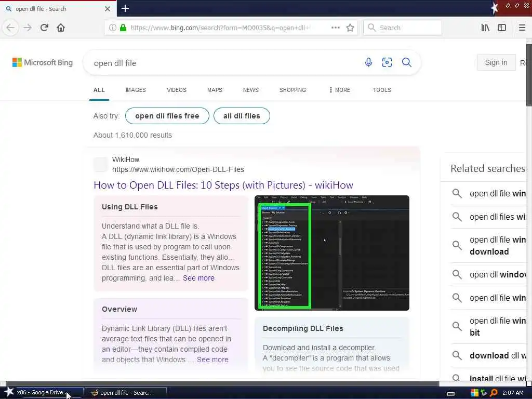Select the SHOPPING tab
532x399 pixels.
click(x=292, y=90)
